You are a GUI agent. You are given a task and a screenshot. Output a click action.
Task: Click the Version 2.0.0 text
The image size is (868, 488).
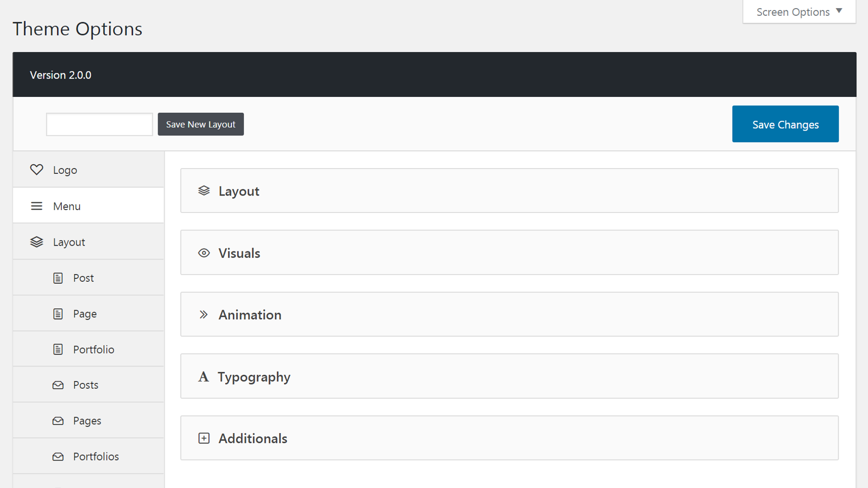point(61,75)
